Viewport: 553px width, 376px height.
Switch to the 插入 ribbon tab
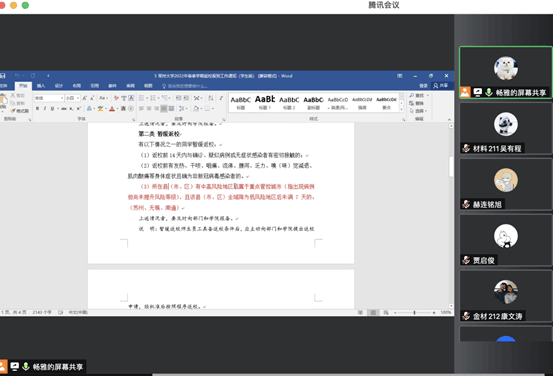click(x=41, y=86)
